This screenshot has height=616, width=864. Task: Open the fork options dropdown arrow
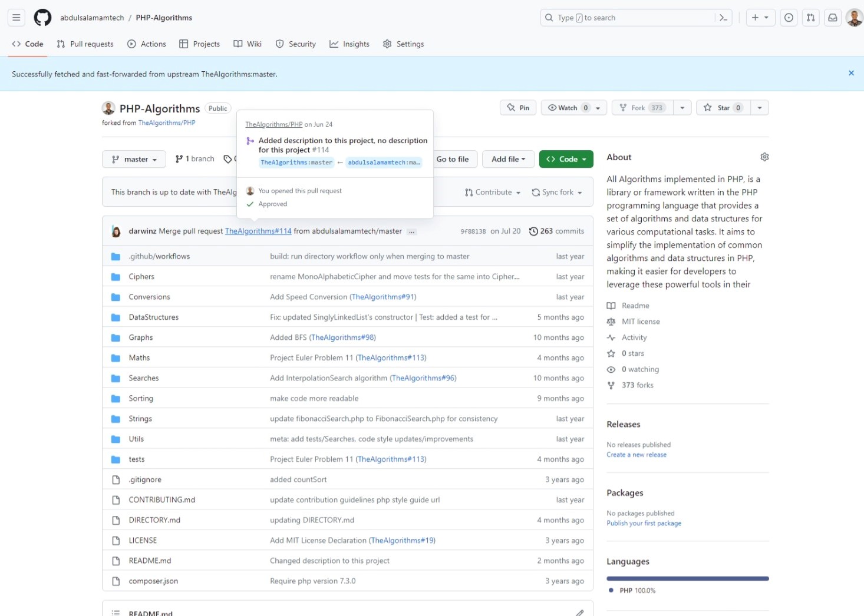tap(682, 108)
